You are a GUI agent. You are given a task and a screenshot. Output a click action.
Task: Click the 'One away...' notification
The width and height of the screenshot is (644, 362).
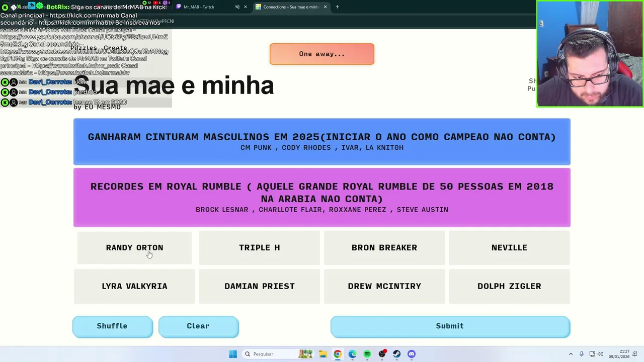pos(322,54)
